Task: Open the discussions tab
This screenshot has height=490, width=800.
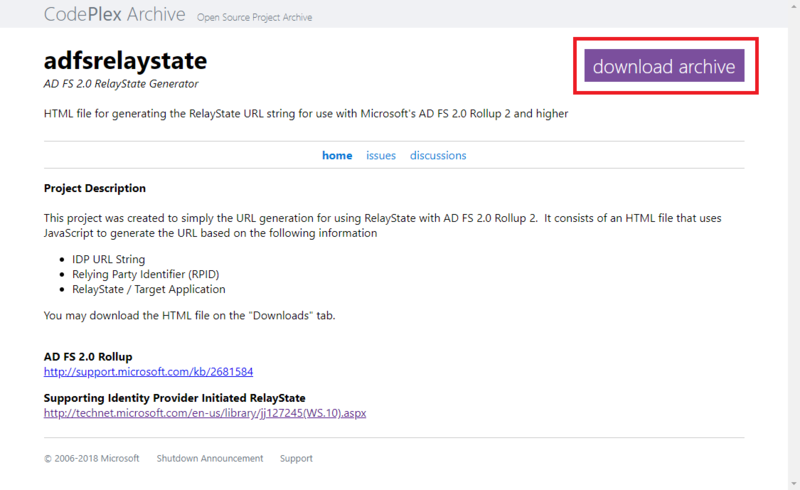Action: pos(438,155)
